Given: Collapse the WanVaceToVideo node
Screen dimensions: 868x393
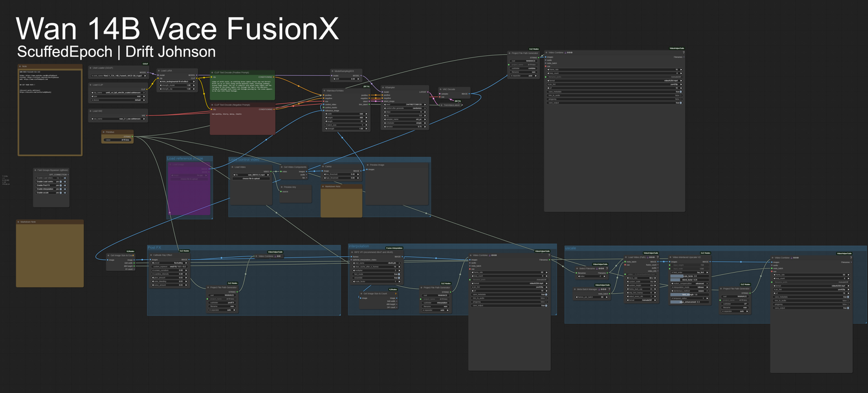Looking at the screenshot, I should [x=324, y=91].
